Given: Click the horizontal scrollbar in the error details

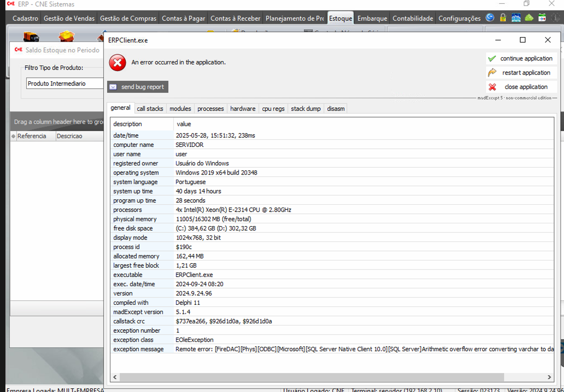Looking at the screenshot, I should pyautogui.click(x=312, y=377).
